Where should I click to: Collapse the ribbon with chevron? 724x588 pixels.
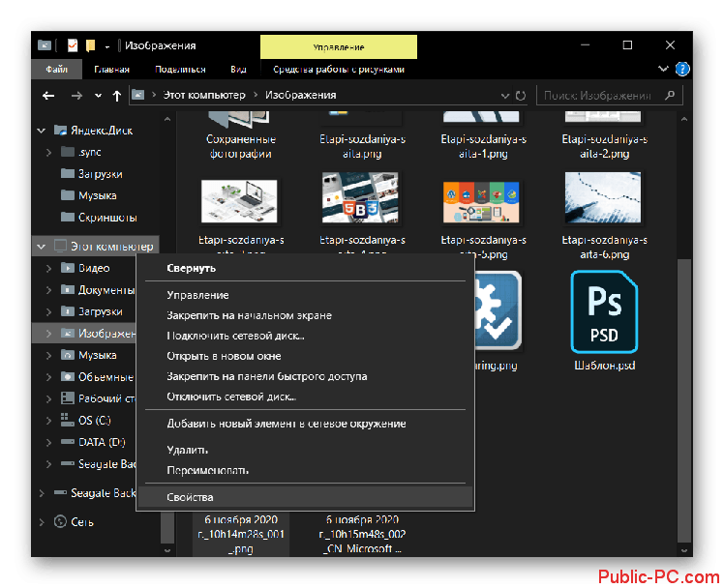point(663,69)
